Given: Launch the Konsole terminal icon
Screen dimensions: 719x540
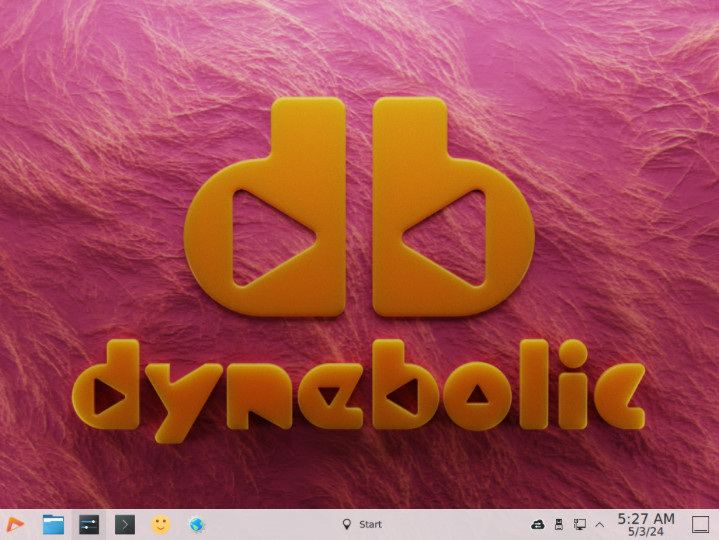Looking at the screenshot, I should click(x=125, y=524).
